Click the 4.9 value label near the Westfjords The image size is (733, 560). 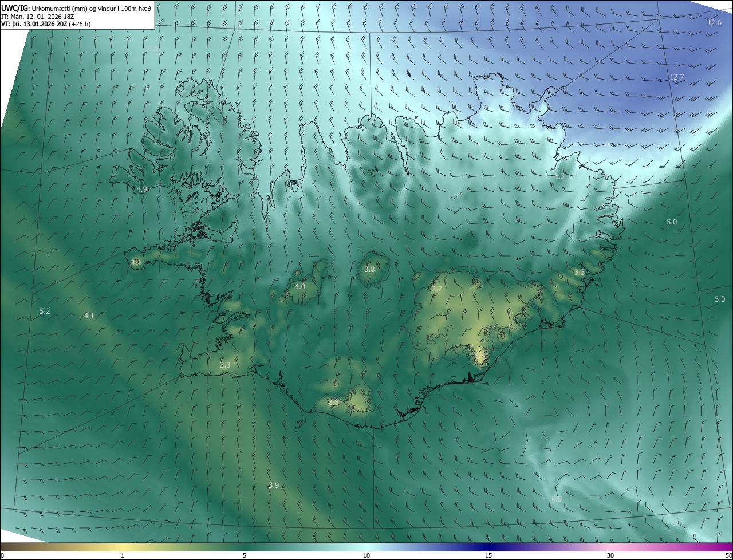142,188
